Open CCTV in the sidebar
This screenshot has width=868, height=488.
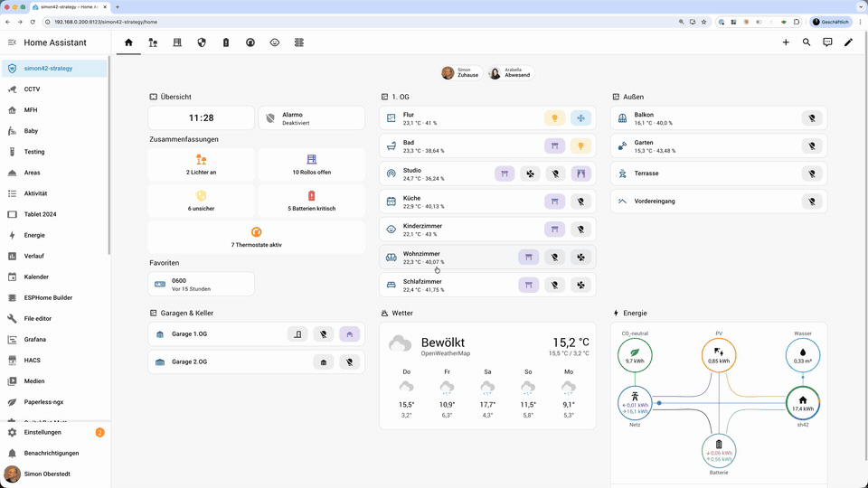(54, 89)
